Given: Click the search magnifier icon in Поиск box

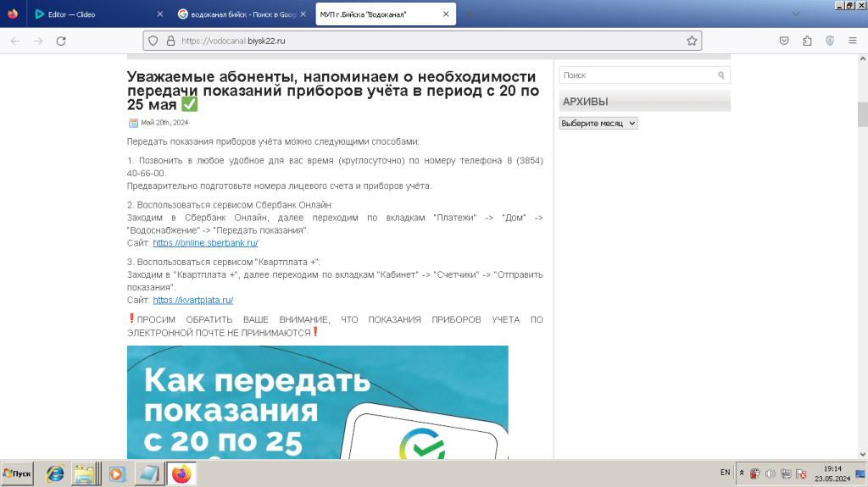Looking at the screenshot, I should tap(721, 75).
